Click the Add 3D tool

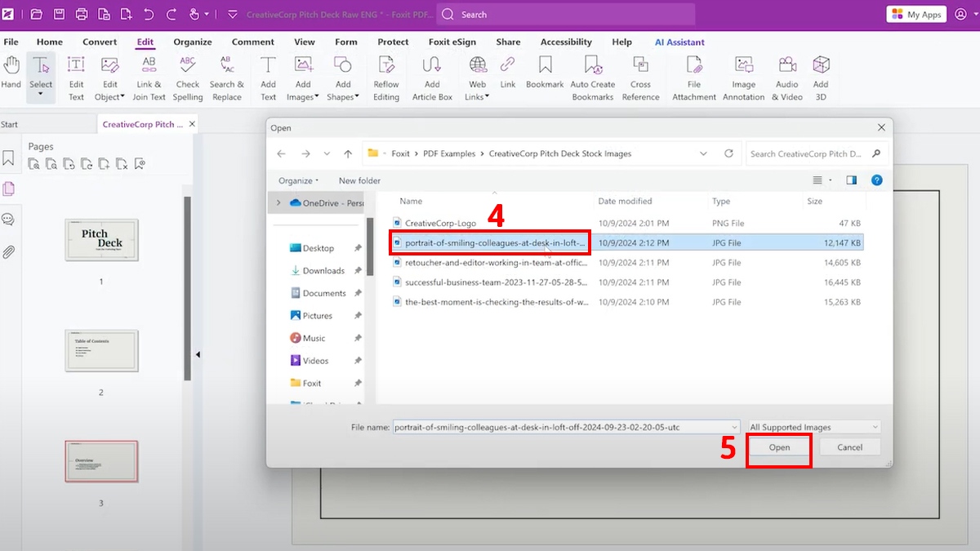click(x=821, y=79)
